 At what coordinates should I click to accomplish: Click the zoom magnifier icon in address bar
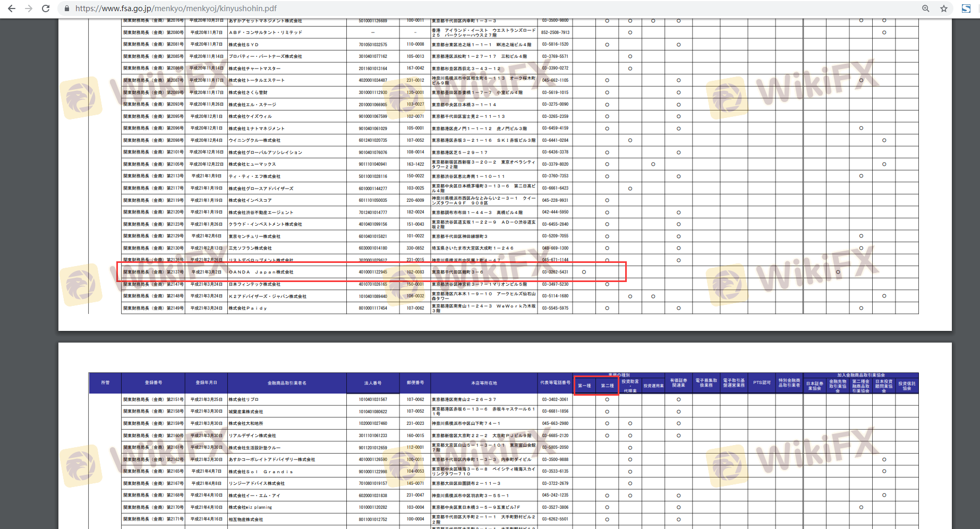click(926, 8)
